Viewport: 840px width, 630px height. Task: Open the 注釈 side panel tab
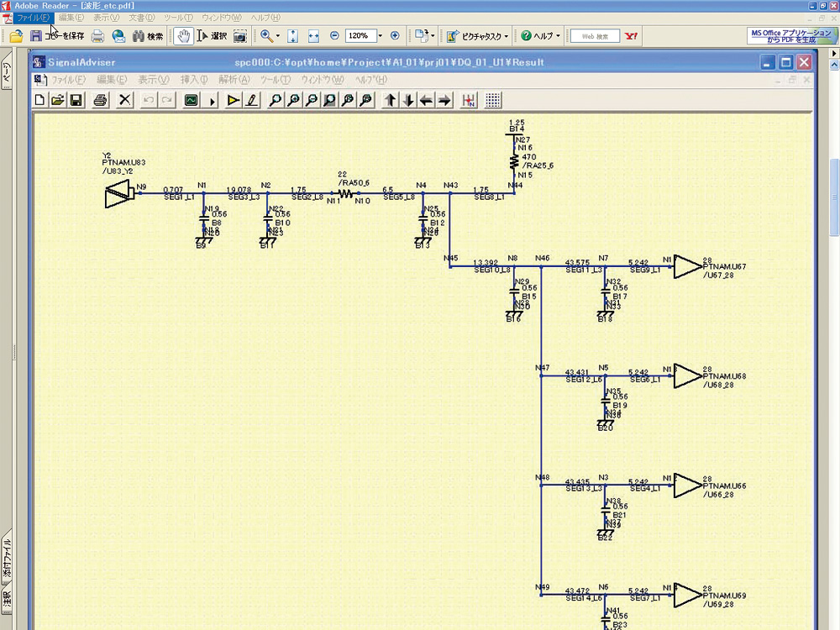(6, 600)
